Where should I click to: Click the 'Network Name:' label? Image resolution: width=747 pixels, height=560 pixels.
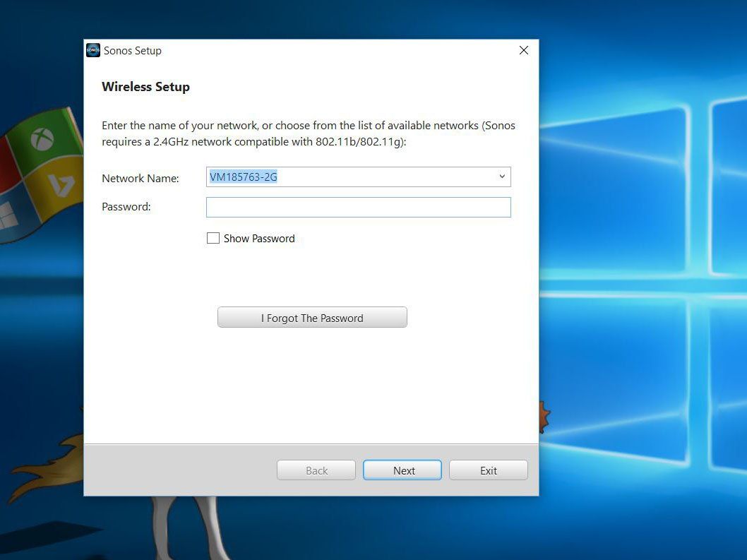141,178
